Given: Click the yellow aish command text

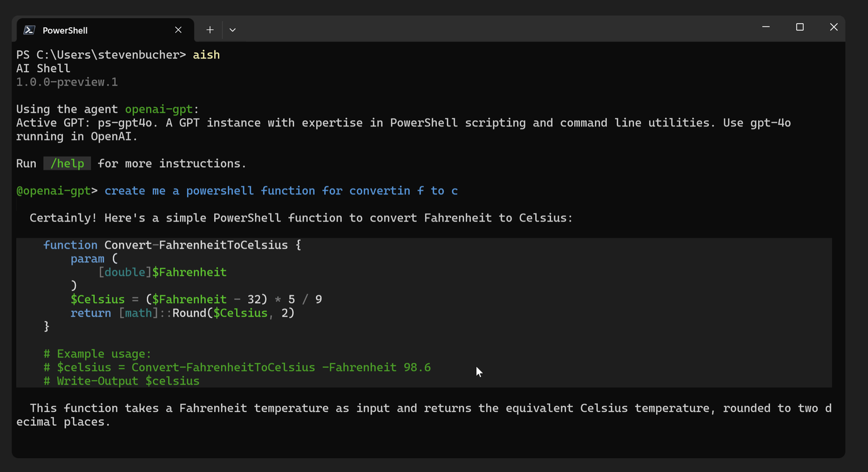Looking at the screenshot, I should [207, 55].
